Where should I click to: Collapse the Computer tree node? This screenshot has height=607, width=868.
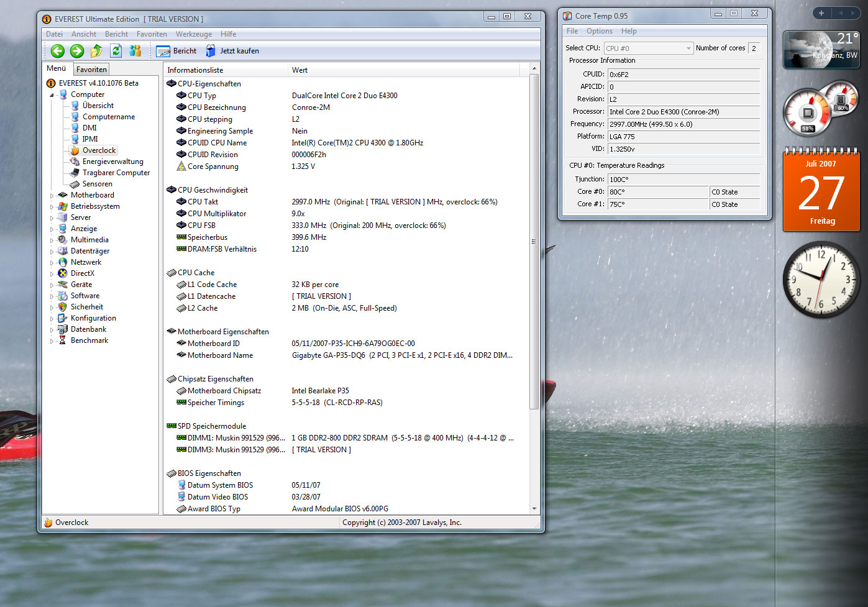pos(52,95)
